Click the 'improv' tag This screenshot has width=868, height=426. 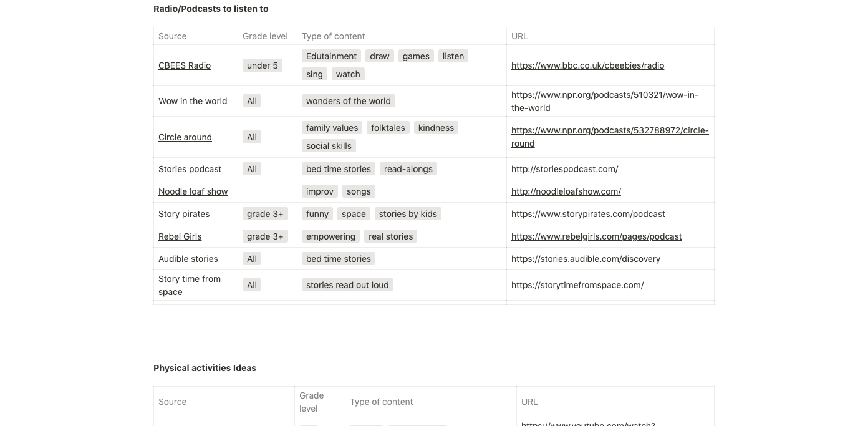click(x=320, y=191)
